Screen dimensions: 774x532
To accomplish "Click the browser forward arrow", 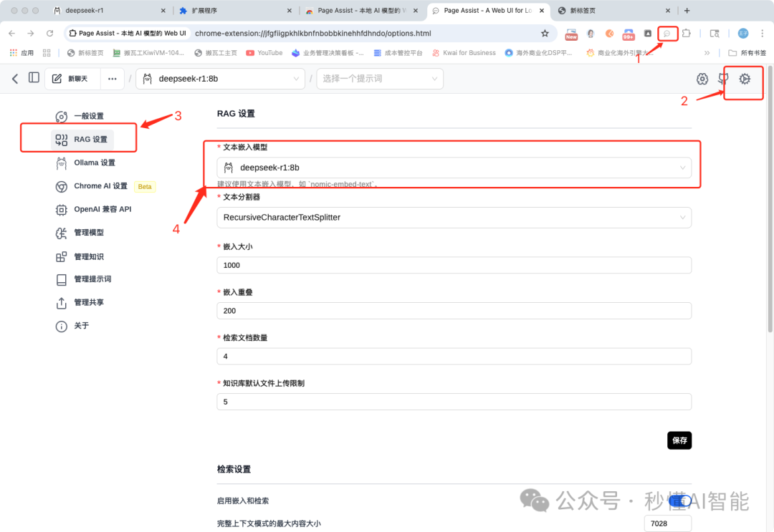I will pyautogui.click(x=31, y=34).
